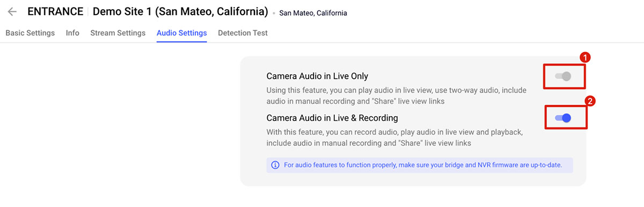Click the bridge and NVR firmware notice text
Screen dimensions: 644x207
423,165
